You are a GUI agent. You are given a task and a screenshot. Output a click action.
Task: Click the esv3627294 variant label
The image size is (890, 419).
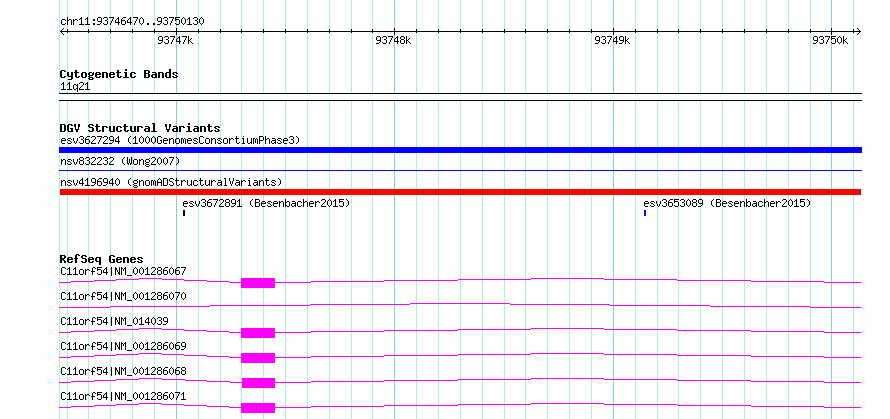[180, 140]
